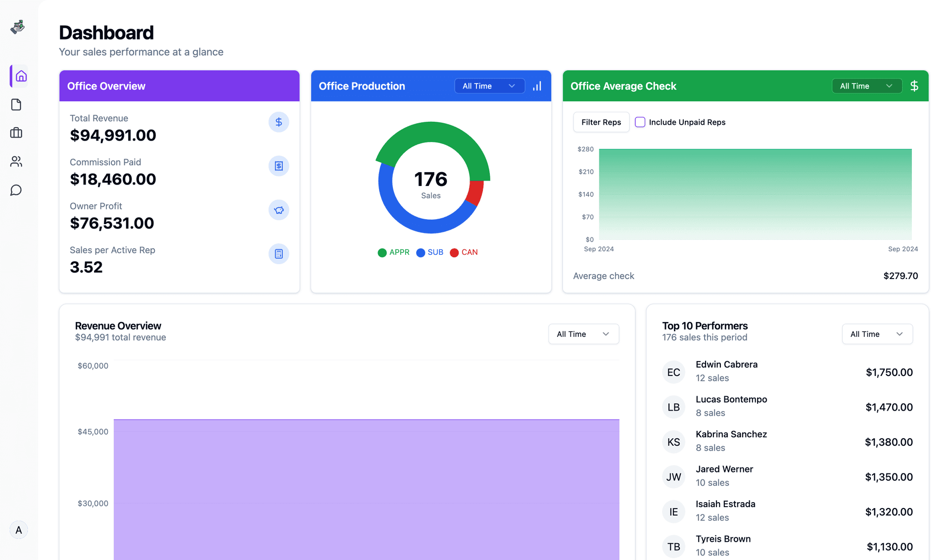The width and height of the screenshot is (950, 560).
Task: Click the Commission Paid receipt icon
Action: click(279, 166)
